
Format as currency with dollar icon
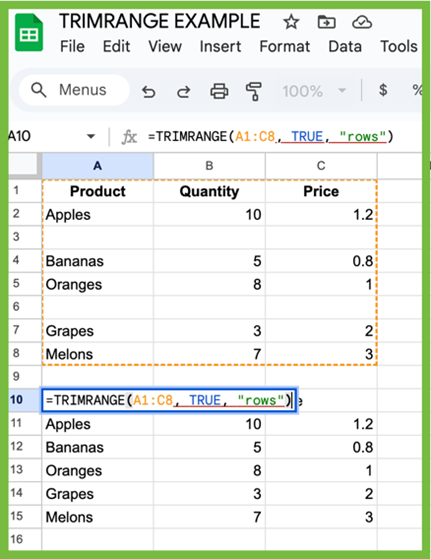tap(383, 90)
